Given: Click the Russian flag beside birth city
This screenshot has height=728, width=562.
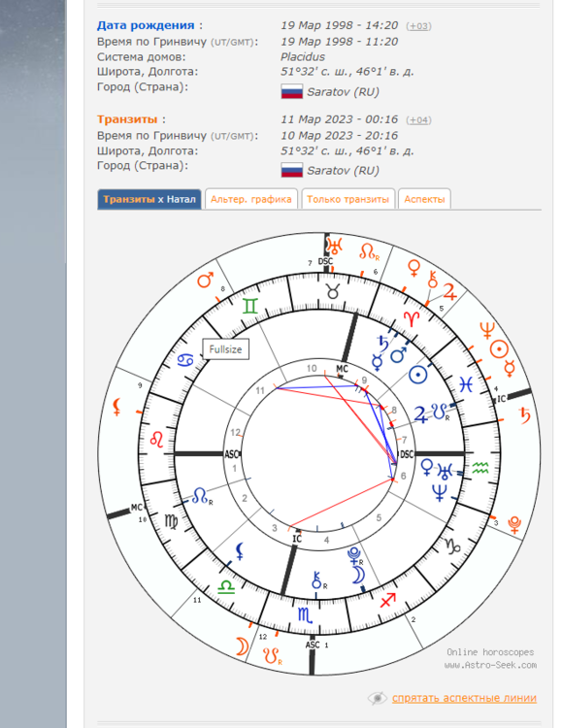Looking at the screenshot, I should pos(292,91).
